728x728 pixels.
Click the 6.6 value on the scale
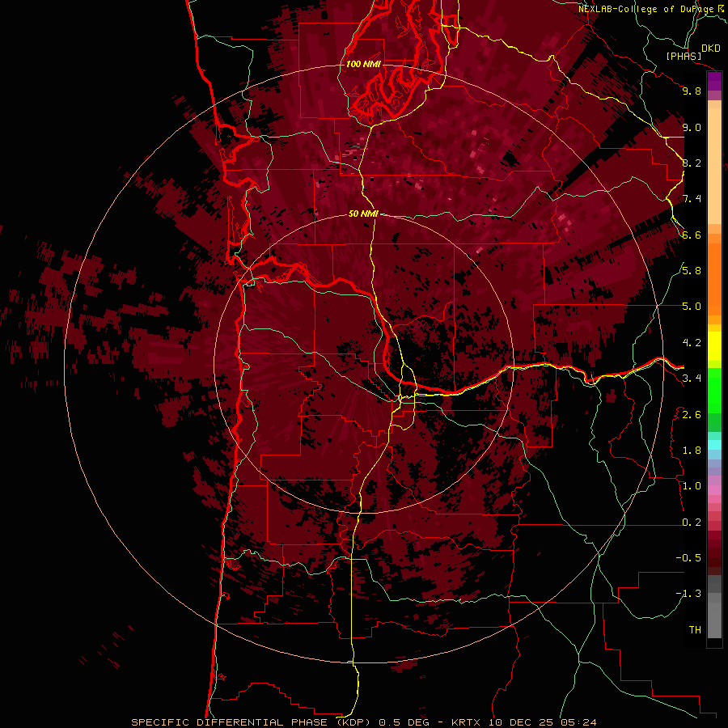coord(692,235)
